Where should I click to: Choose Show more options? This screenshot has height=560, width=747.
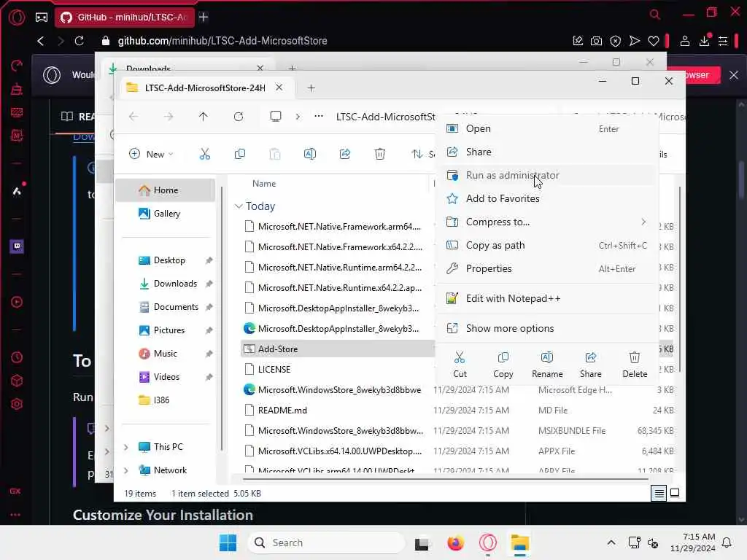point(547,329)
